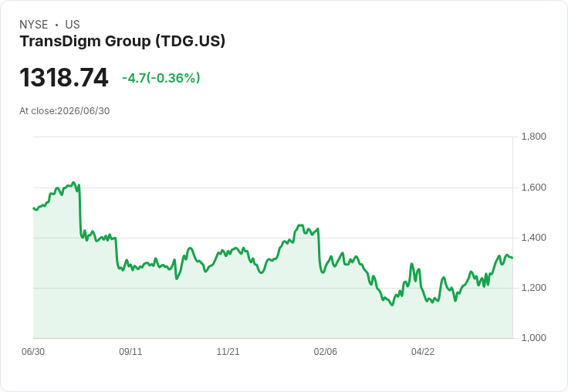Image resolution: width=568 pixels, height=392 pixels.
Task: Click the TransDigm Group (TDG.US) title
Action: coord(123,42)
